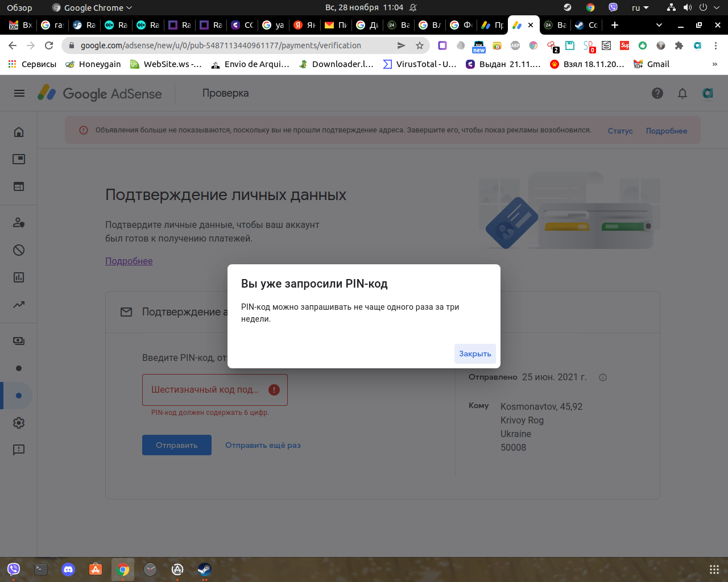Open Gmail bookmark
The height and width of the screenshot is (582, 728).
[x=652, y=64]
